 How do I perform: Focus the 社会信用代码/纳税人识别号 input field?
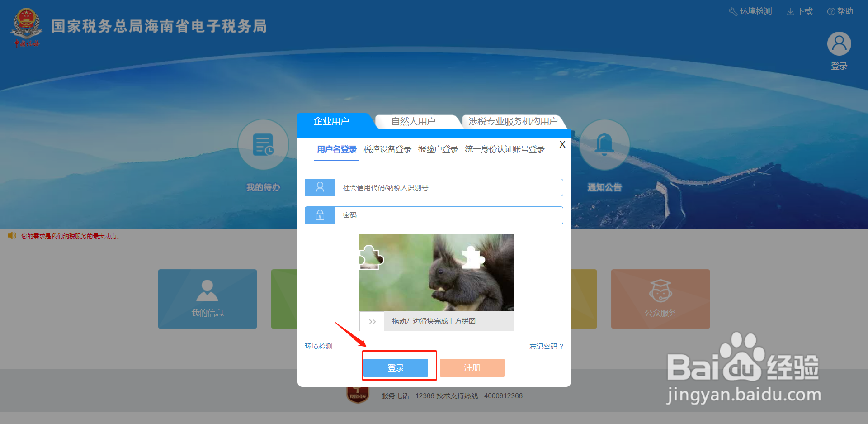[448, 187]
